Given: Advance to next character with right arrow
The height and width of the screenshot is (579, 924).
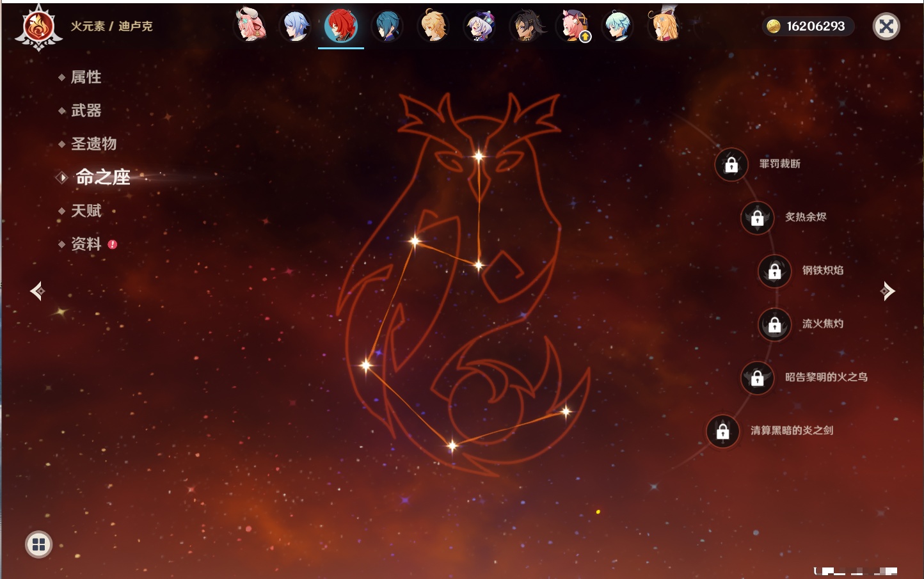Looking at the screenshot, I should (x=888, y=291).
